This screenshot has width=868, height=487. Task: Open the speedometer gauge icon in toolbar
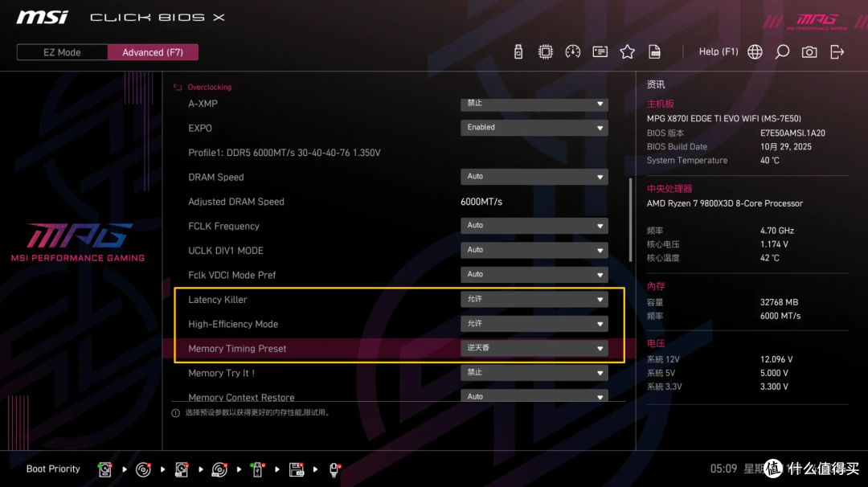(573, 52)
